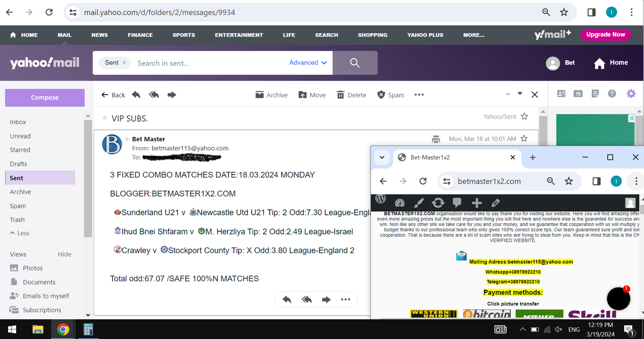Click the Reply arrow icon in top toolbar
The height and width of the screenshot is (339, 644).
[136, 95]
